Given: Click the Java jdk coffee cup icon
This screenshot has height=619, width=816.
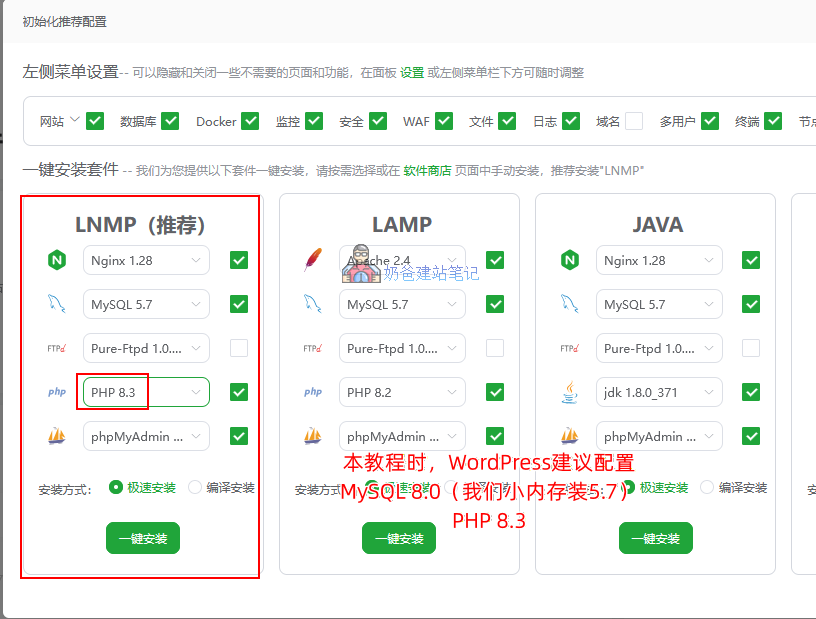Looking at the screenshot, I should pos(570,392).
